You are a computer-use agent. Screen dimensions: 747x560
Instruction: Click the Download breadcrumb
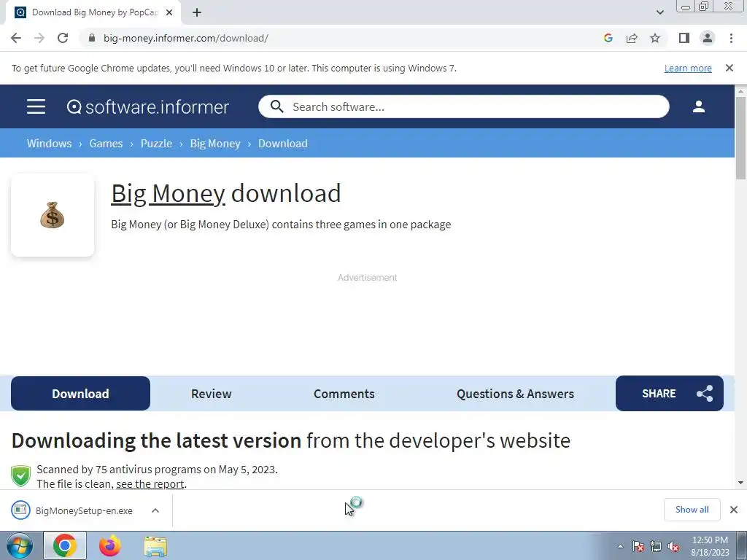(282, 144)
